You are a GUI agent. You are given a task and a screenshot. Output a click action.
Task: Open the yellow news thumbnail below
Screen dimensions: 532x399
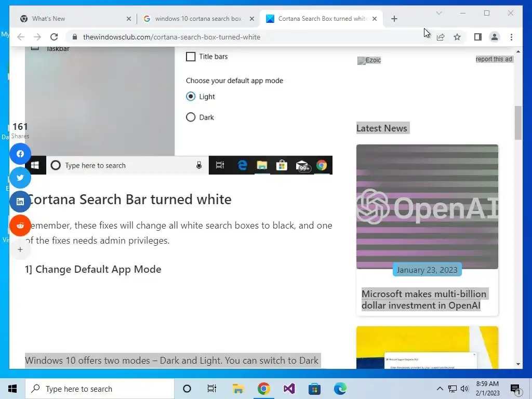(427, 348)
